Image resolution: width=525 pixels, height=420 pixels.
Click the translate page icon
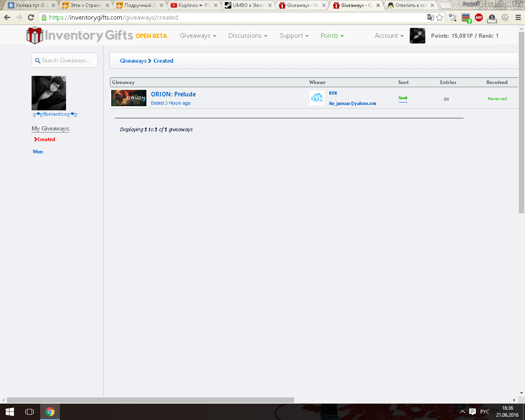[x=430, y=18]
